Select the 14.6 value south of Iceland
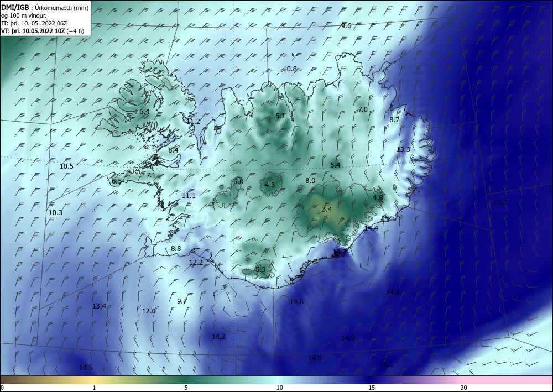The height and width of the screenshot is (392, 553). [x=296, y=302]
